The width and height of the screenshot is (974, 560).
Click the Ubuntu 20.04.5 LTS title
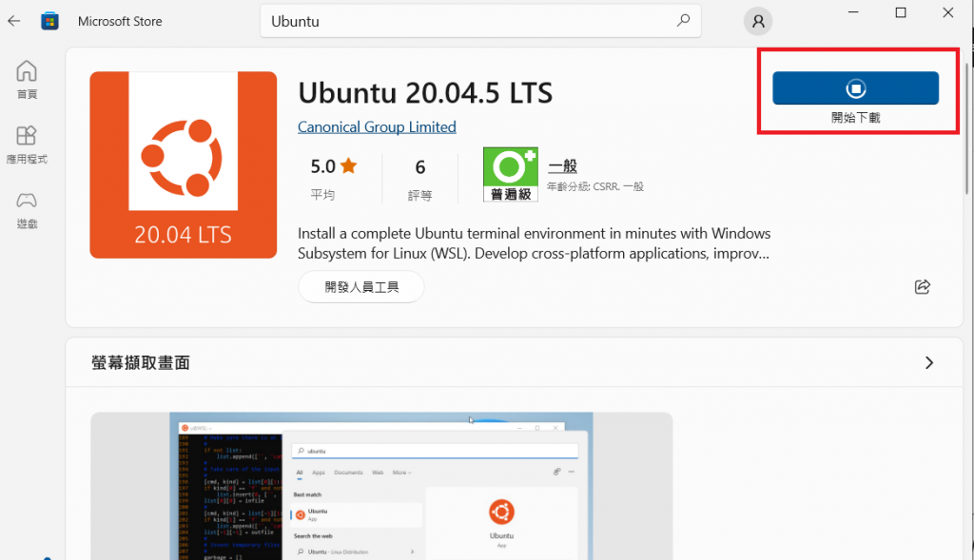click(x=425, y=93)
